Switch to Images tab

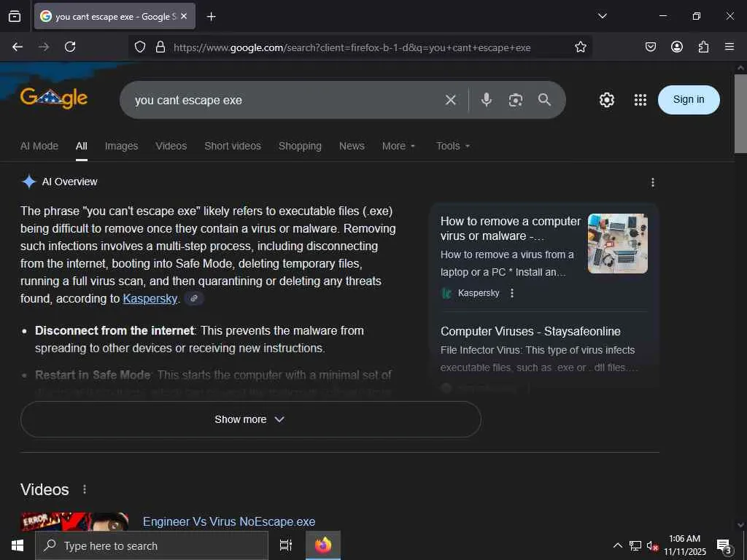pyautogui.click(x=122, y=146)
